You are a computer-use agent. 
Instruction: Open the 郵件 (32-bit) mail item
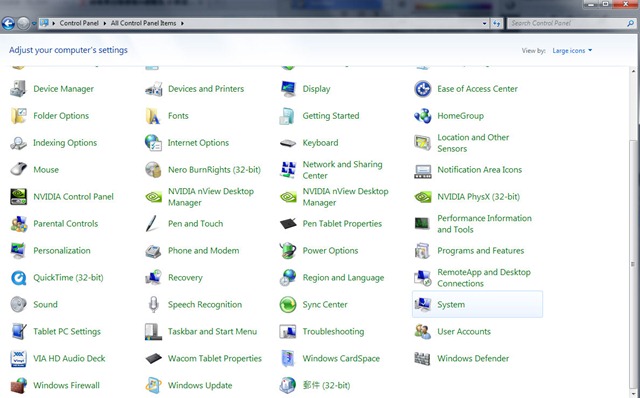[326, 385]
